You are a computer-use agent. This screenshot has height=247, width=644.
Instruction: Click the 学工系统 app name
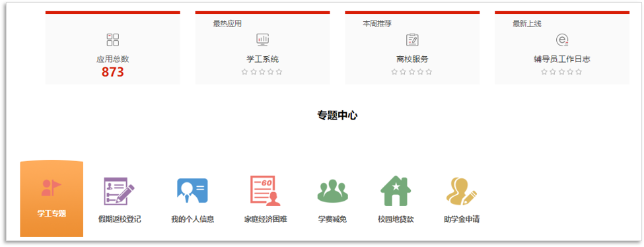click(x=262, y=59)
